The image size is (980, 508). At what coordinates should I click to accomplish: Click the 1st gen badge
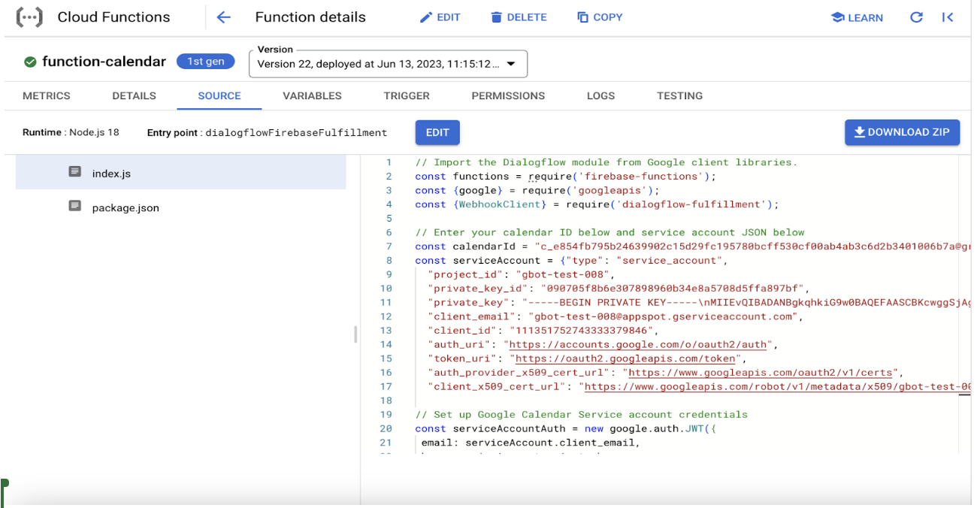pos(206,62)
